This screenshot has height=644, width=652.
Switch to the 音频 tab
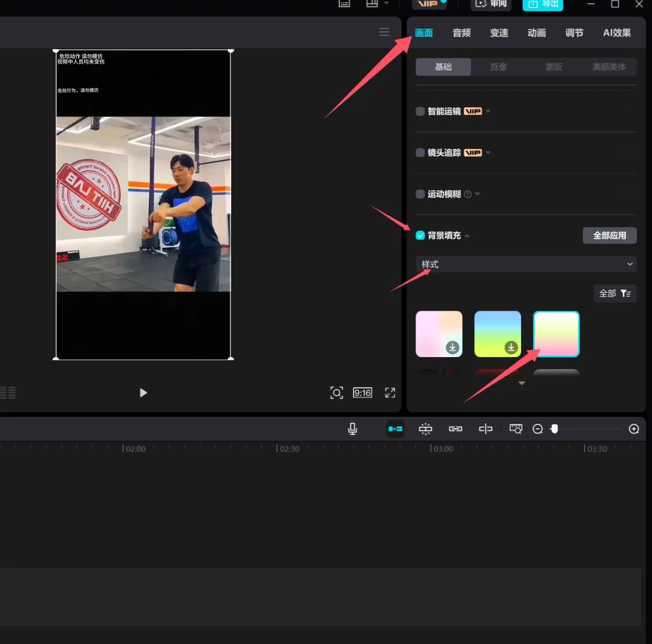pos(461,33)
